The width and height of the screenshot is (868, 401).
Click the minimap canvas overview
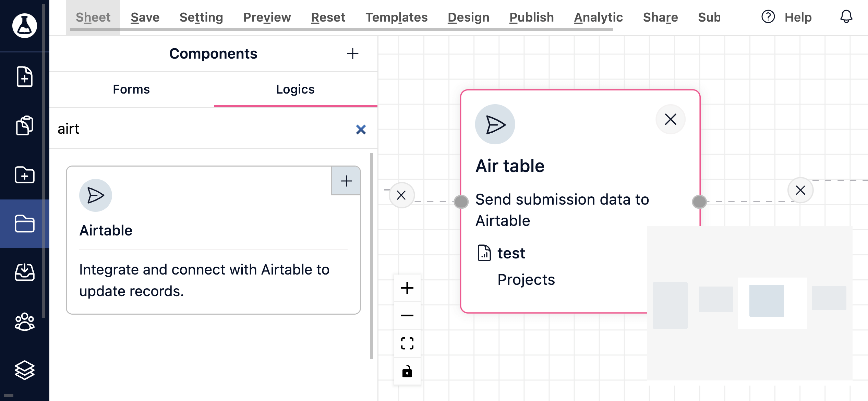pos(749,303)
